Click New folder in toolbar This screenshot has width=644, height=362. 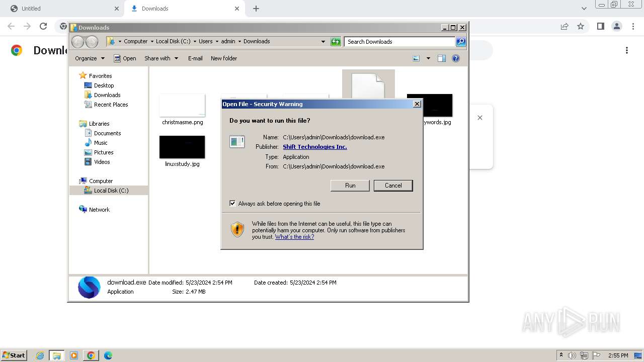point(224,58)
